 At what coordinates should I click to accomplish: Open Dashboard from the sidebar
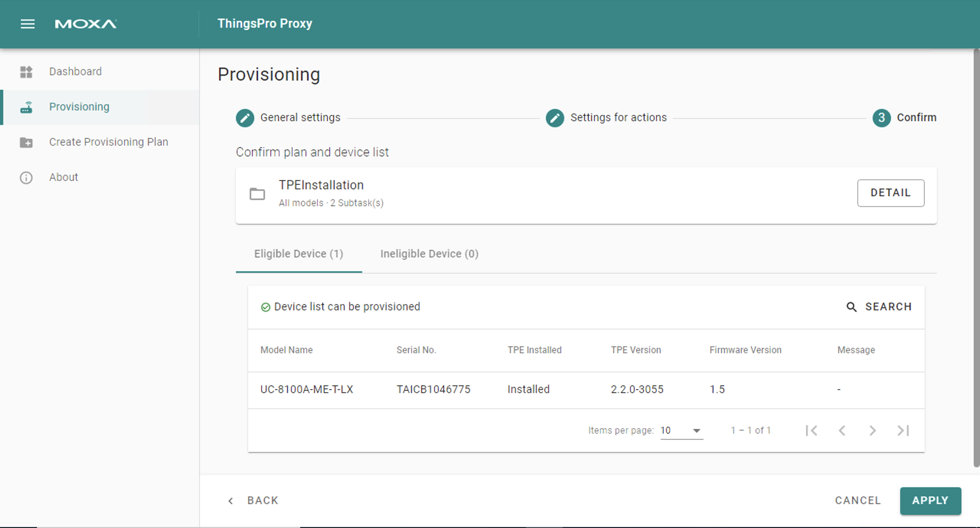point(100,72)
